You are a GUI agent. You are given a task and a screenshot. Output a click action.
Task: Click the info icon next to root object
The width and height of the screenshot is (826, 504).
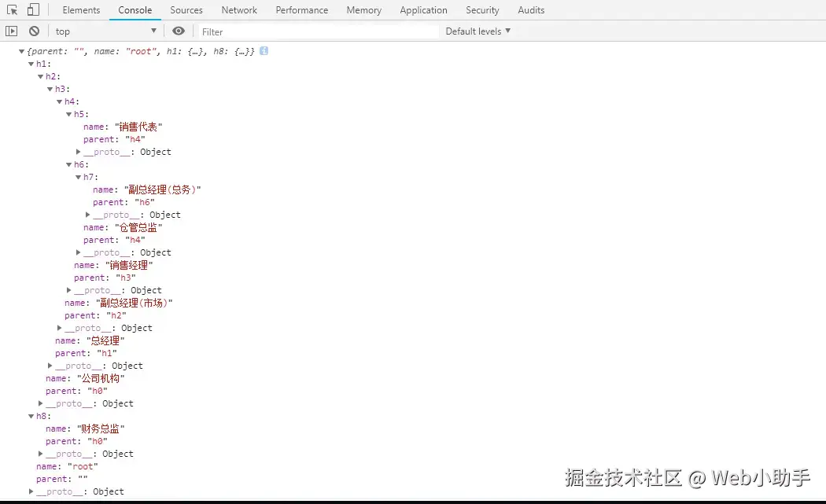point(264,50)
